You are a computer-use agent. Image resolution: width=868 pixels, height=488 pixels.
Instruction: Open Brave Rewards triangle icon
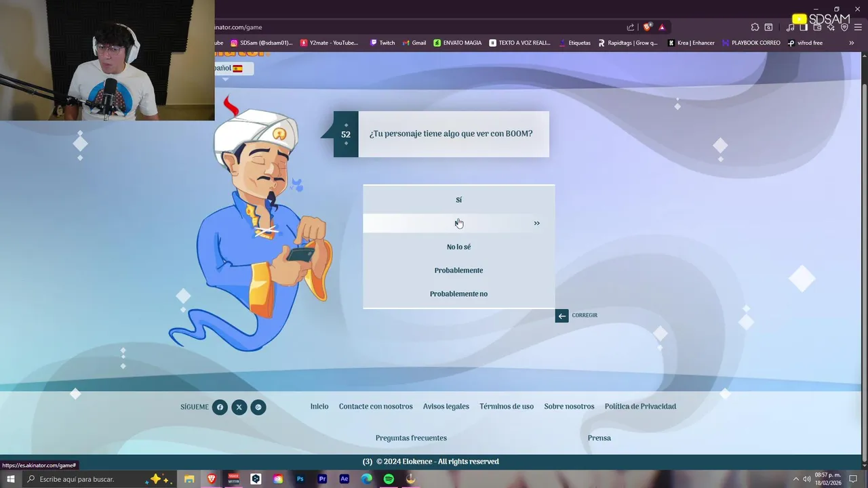(x=662, y=27)
